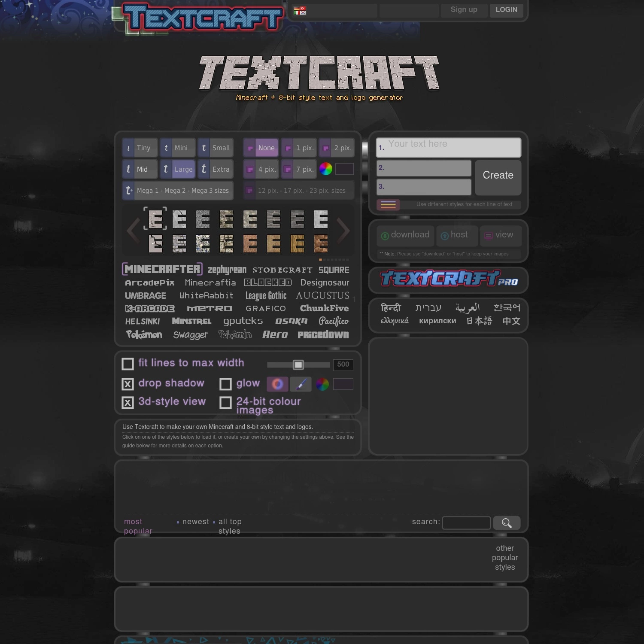644x644 pixels.
Task: Toggle different styles per line icon
Action: 388,205
